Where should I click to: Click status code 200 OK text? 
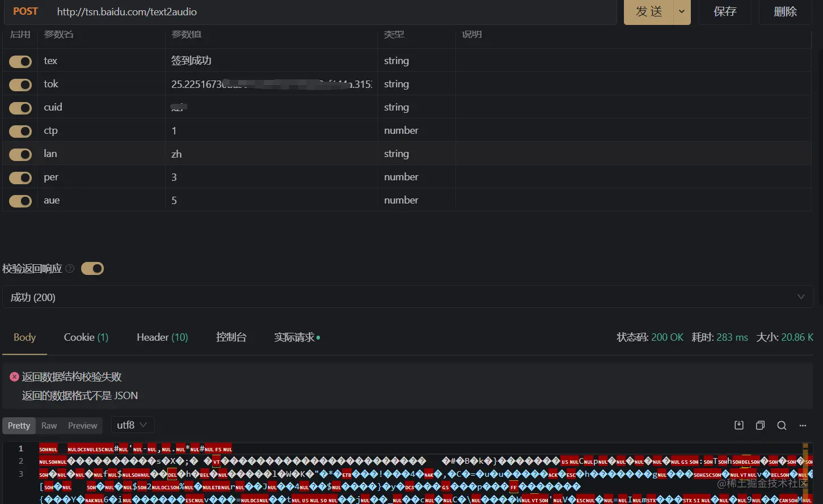[x=667, y=337]
